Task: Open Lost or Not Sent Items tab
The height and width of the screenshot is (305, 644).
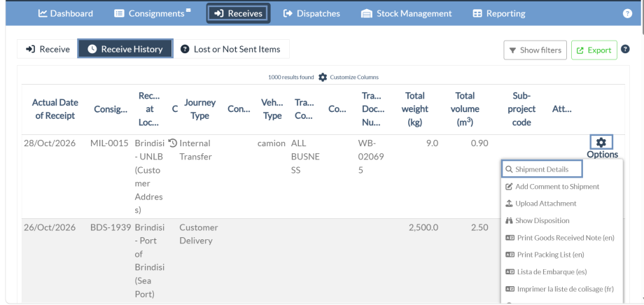Action: [231, 49]
